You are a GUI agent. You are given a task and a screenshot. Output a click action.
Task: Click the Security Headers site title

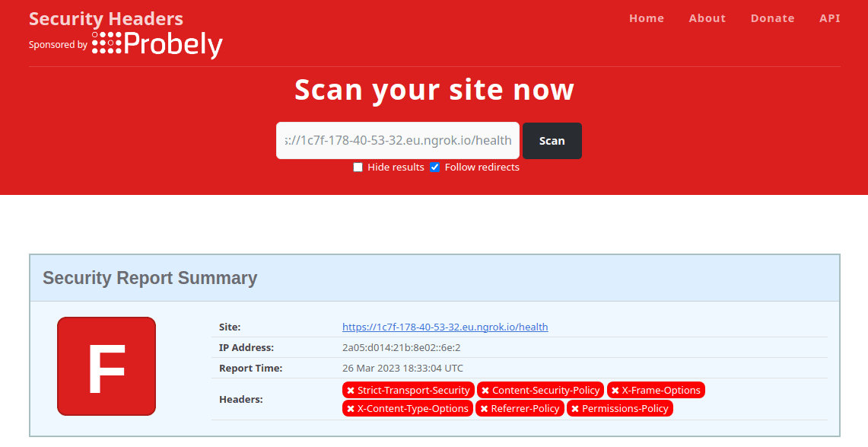point(106,18)
